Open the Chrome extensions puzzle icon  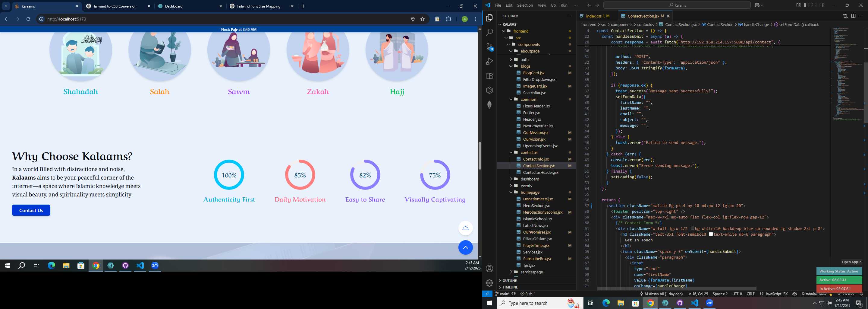(x=448, y=19)
